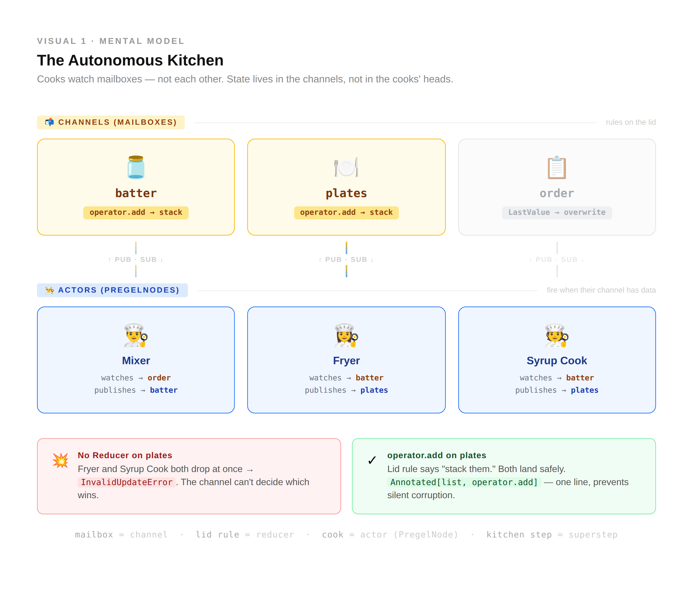Click the plates channel's operator.add stack badge
The width and height of the screenshot is (693, 616).
click(346, 213)
